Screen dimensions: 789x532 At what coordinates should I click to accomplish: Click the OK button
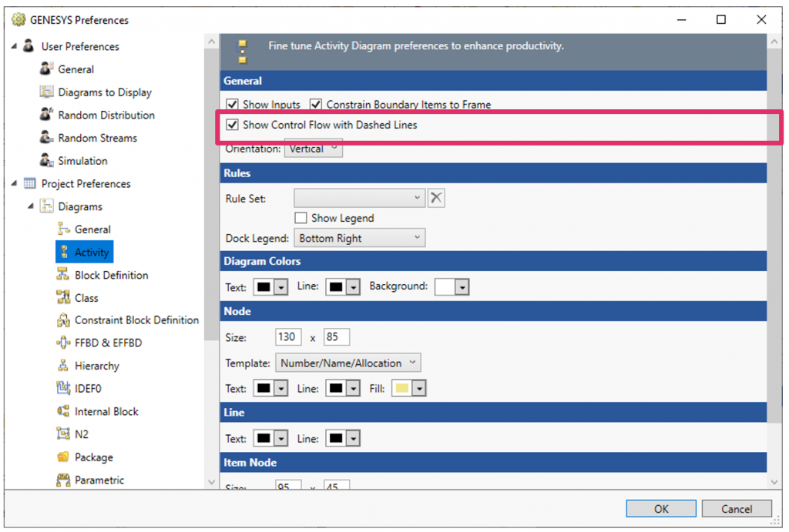tap(661, 508)
